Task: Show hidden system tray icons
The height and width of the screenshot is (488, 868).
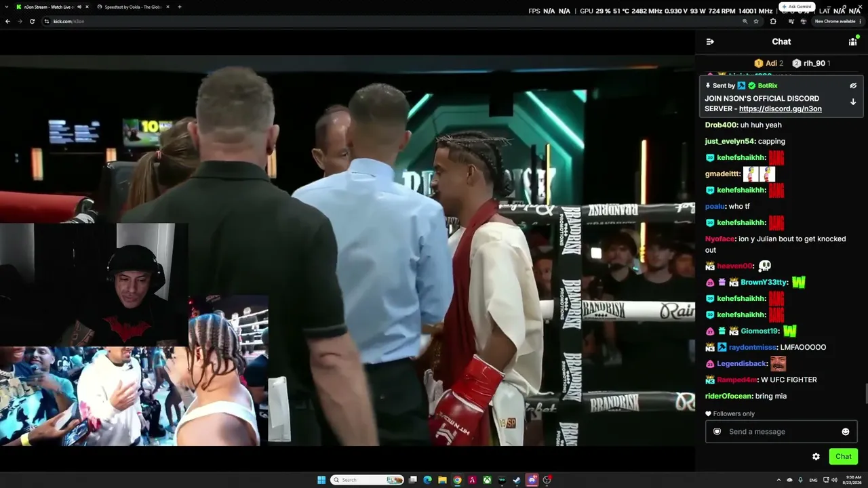Action: (778, 480)
